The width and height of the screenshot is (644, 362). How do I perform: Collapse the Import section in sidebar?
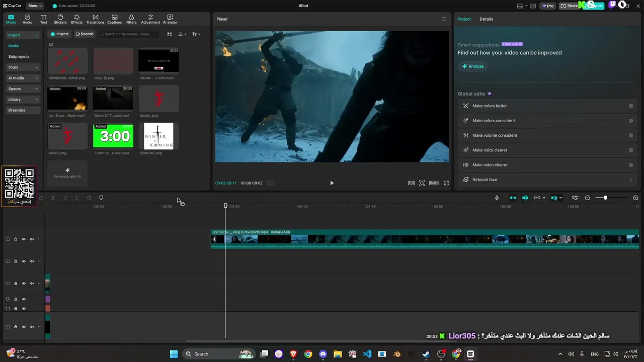pos(22,35)
